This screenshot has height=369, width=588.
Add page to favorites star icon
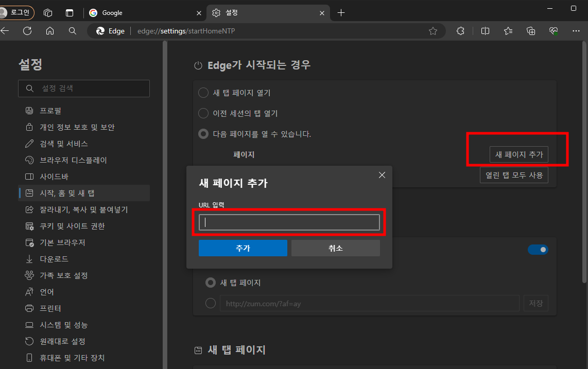coord(433,31)
